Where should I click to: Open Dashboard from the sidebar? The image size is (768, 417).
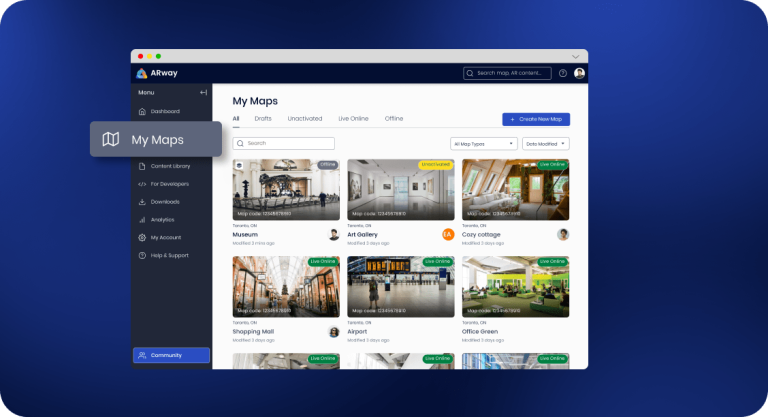pos(165,111)
